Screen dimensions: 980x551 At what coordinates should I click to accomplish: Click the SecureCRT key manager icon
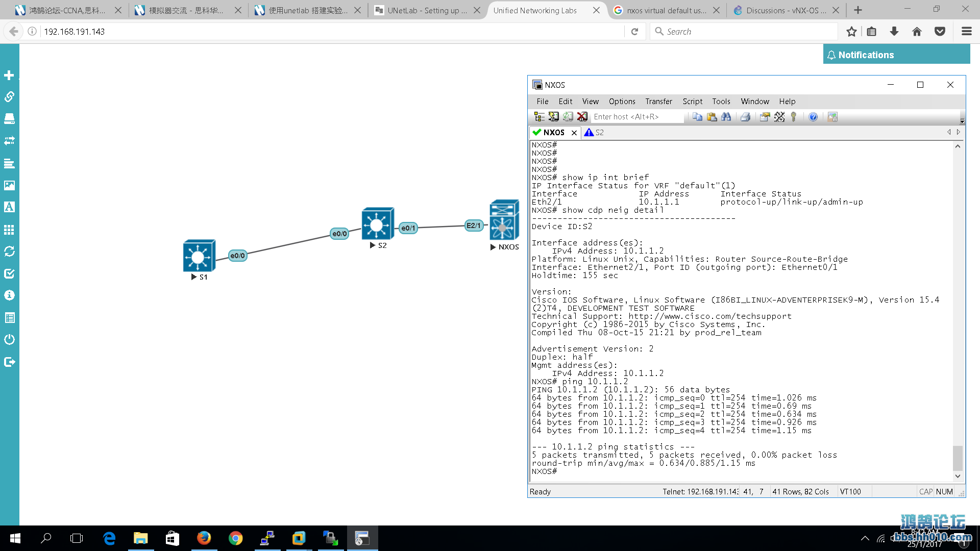point(794,116)
